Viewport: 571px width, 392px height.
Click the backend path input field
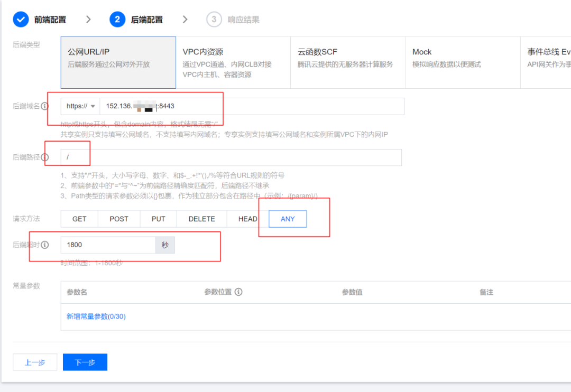(231, 157)
